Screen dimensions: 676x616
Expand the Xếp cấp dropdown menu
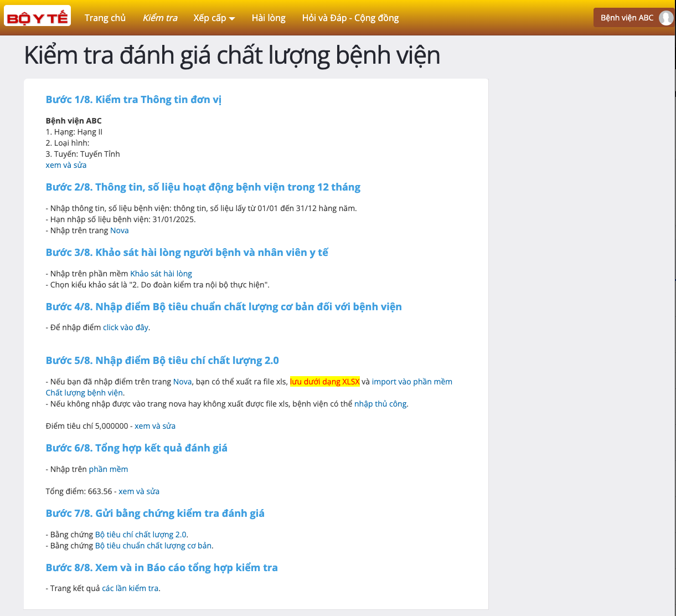pos(214,18)
